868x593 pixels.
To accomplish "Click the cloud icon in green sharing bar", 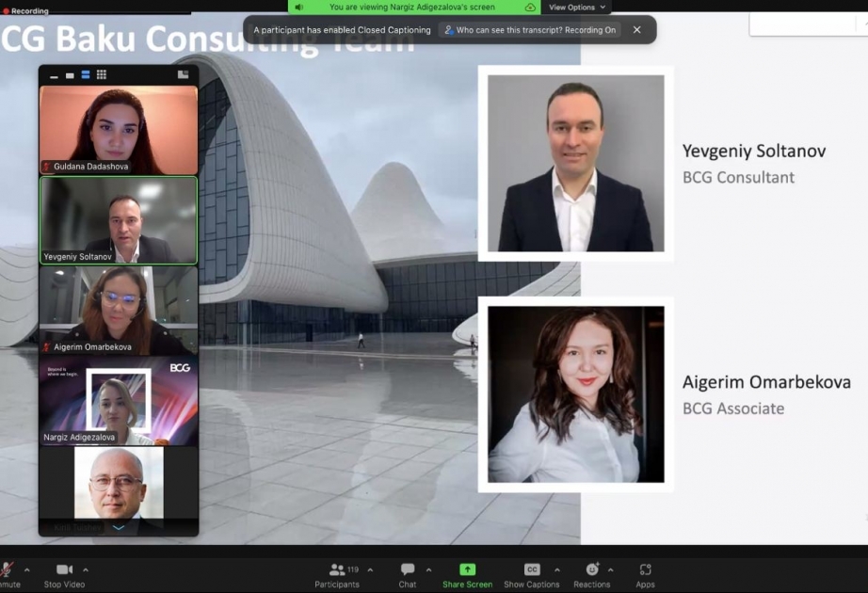I will 530,8.
